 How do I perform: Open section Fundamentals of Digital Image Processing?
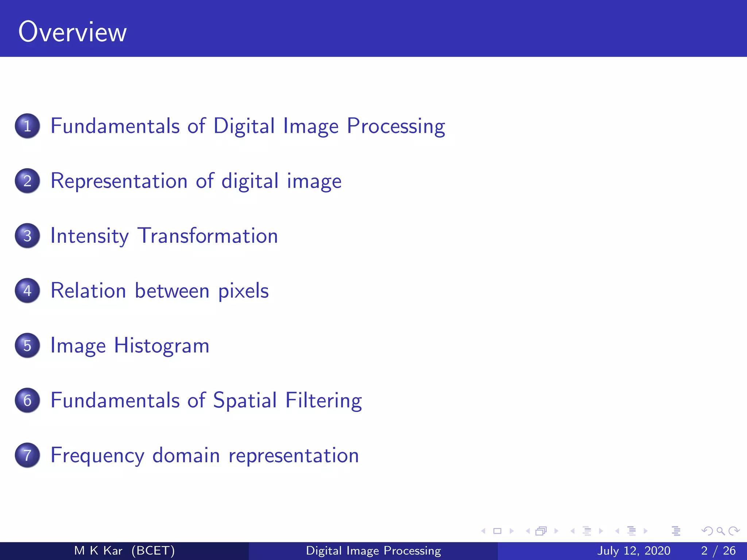(x=248, y=126)
